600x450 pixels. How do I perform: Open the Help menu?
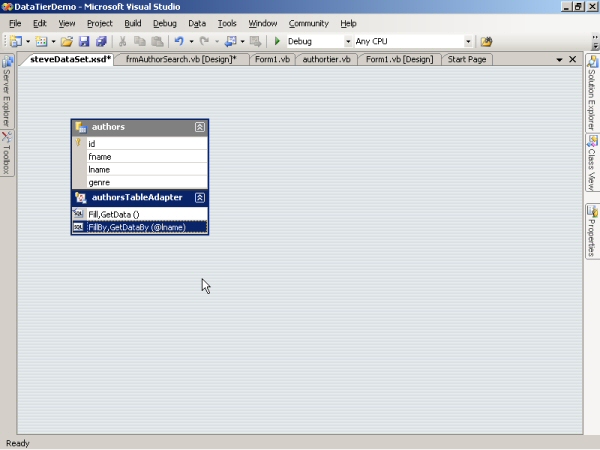pos(348,23)
